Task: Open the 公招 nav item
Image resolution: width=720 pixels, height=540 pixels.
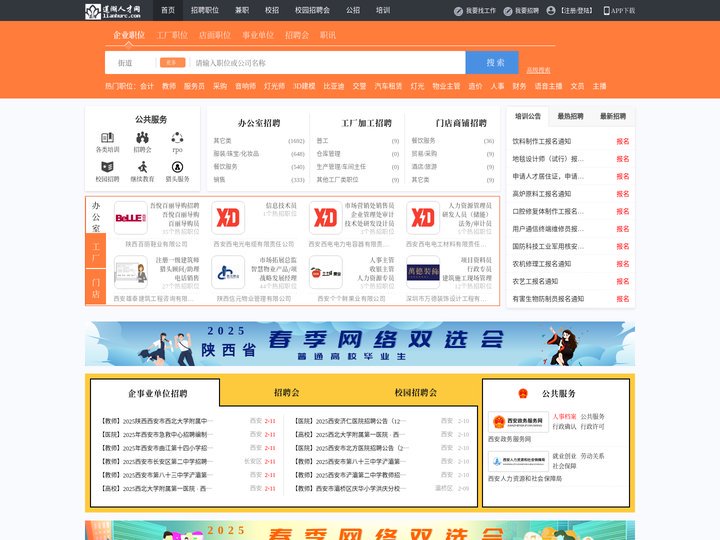Action: click(353, 10)
